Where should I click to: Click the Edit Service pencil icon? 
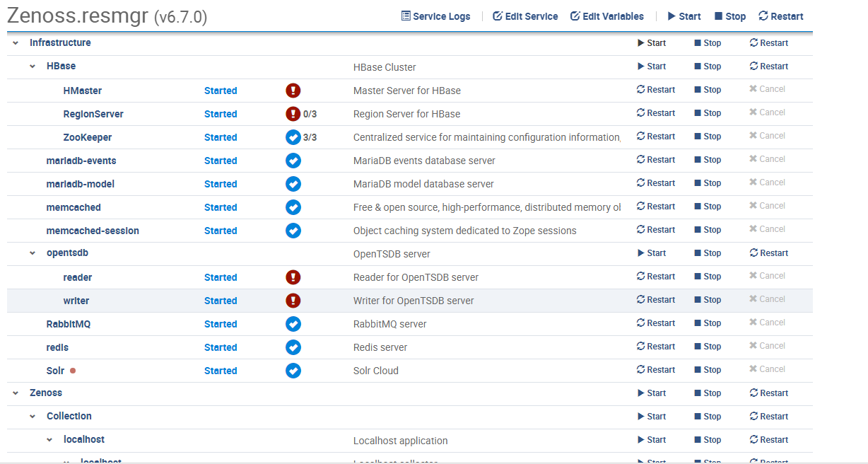(x=496, y=16)
